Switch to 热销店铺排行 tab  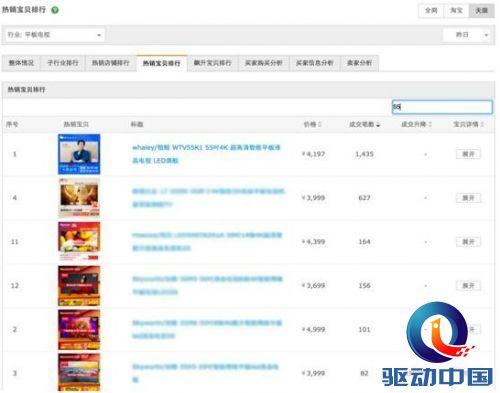coord(110,63)
